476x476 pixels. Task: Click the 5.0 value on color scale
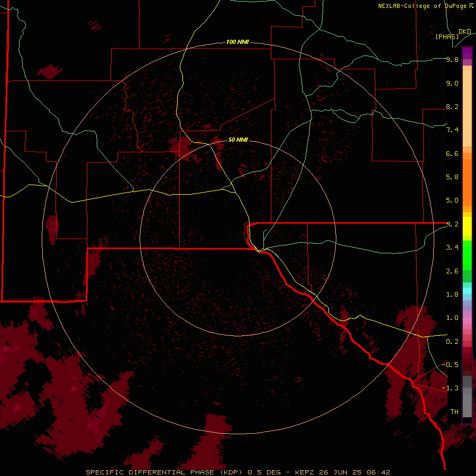tap(452, 200)
